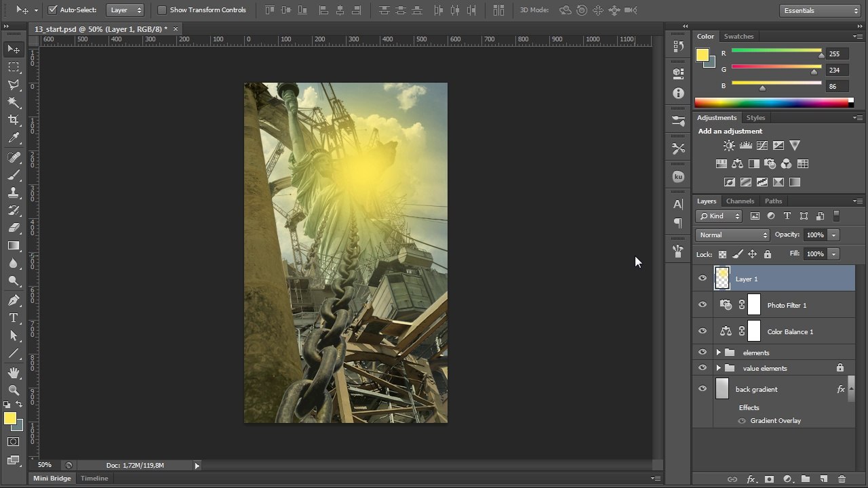This screenshot has width=868, height=488.
Task: Link layers using the chain button
Action: pyautogui.click(x=732, y=479)
